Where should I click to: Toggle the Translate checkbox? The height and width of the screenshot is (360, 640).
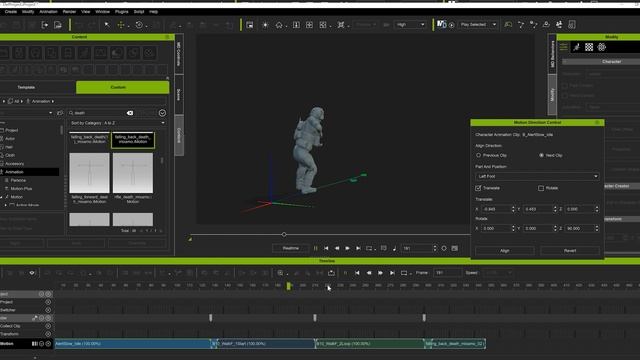point(478,188)
